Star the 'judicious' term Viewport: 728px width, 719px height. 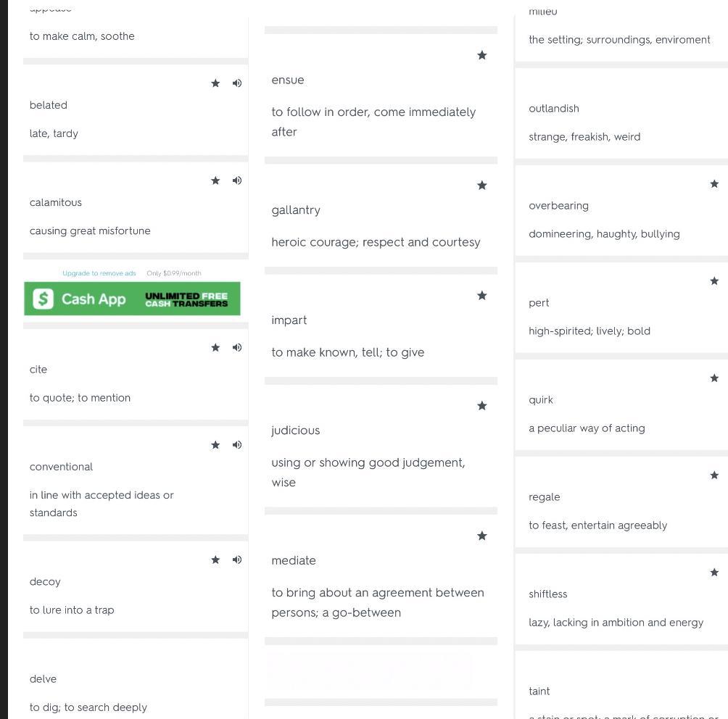point(482,406)
